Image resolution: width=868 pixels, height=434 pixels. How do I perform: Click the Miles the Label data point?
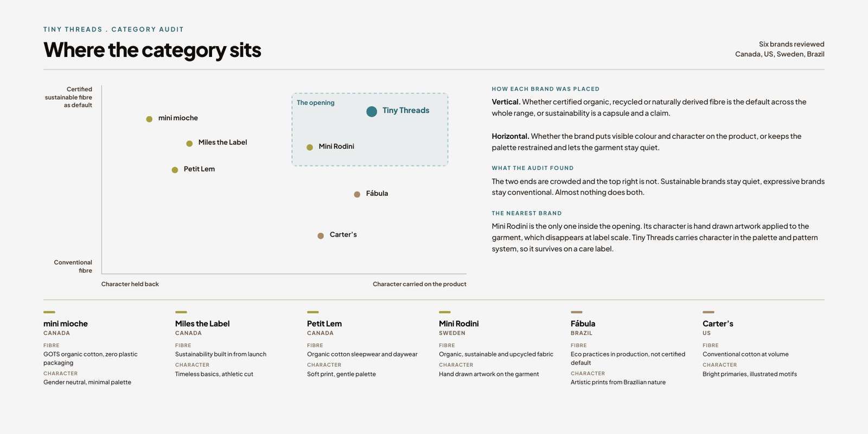click(x=189, y=144)
